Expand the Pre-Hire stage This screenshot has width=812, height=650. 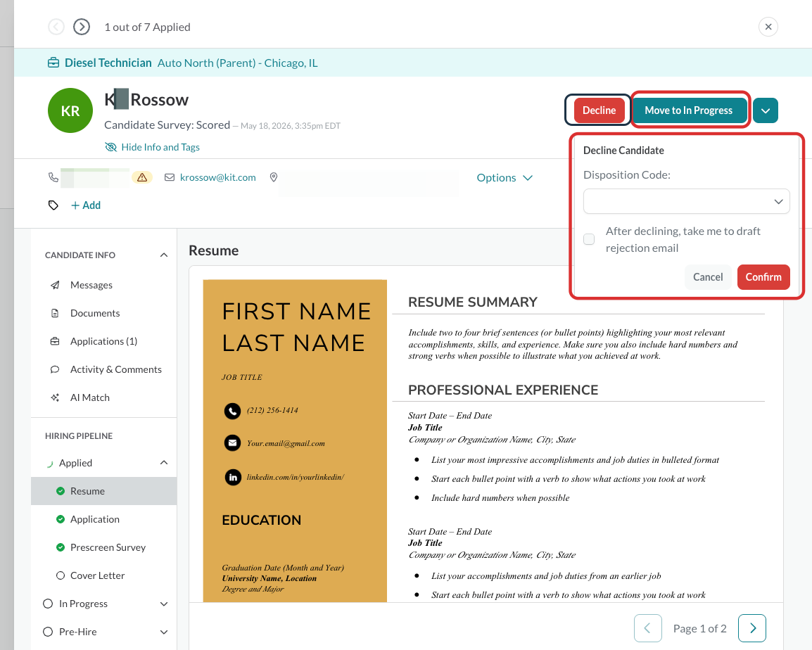pos(164,632)
